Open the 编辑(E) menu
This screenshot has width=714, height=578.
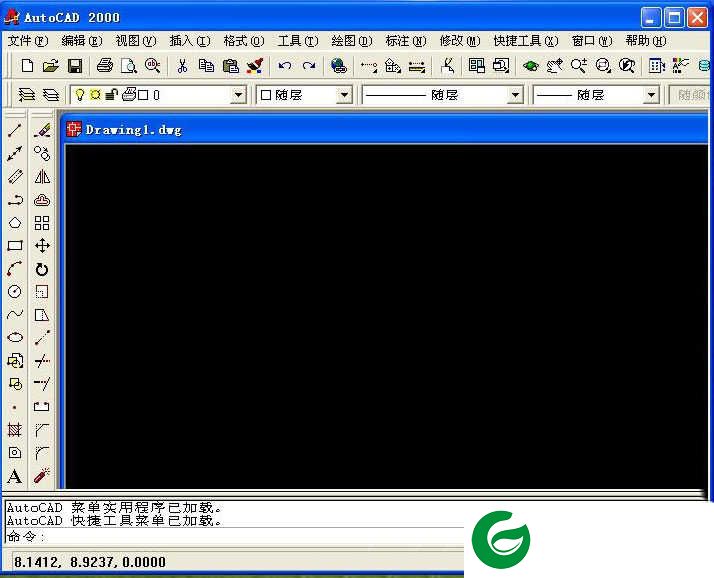pos(82,41)
